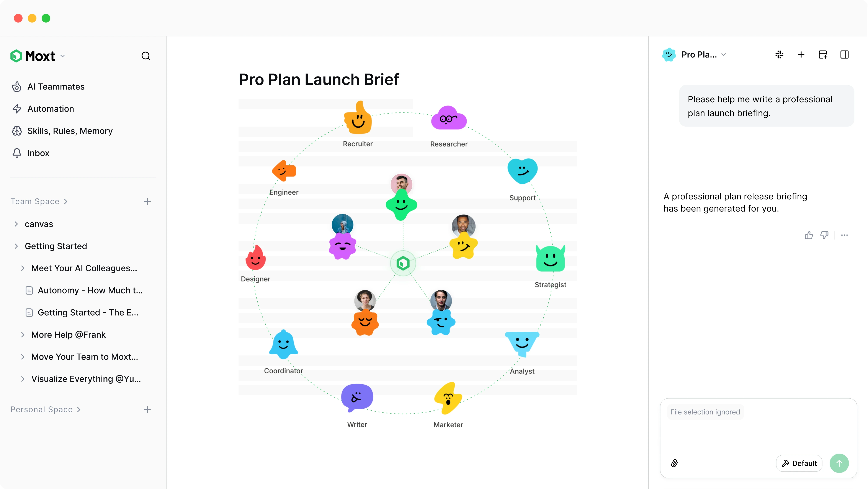
Task: Give a thumbs up to the response
Action: tap(809, 235)
